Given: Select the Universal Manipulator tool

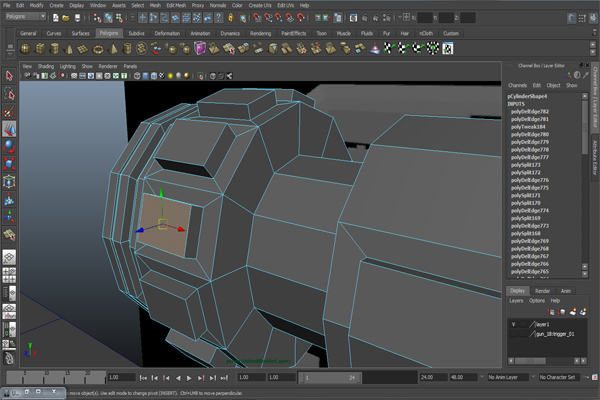Looking at the screenshot, I should [9, 181].
